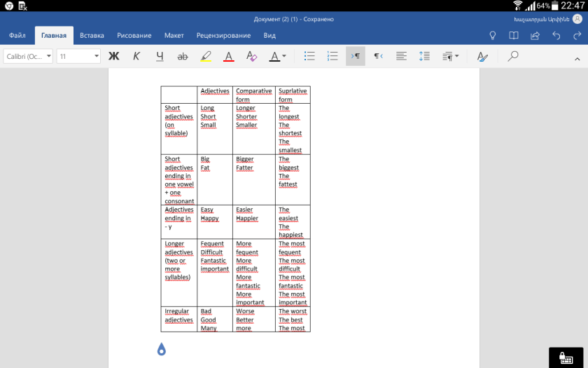Click the 'Comparative form' header cell
588x368 pixels.
(254, 95)
